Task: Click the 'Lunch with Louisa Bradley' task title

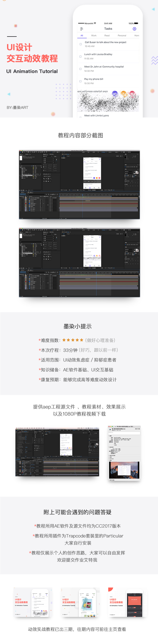Action: coord(98,54)
